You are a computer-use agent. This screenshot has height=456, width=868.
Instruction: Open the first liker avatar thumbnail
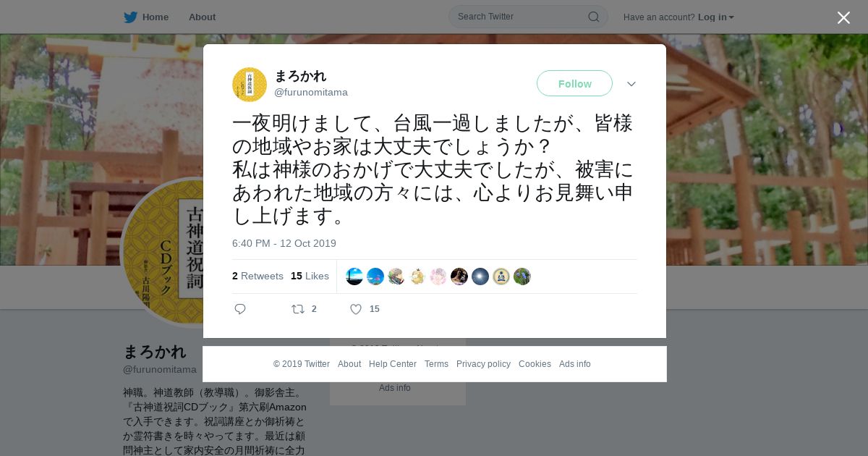pyautogui.click(x=354, y=276)
